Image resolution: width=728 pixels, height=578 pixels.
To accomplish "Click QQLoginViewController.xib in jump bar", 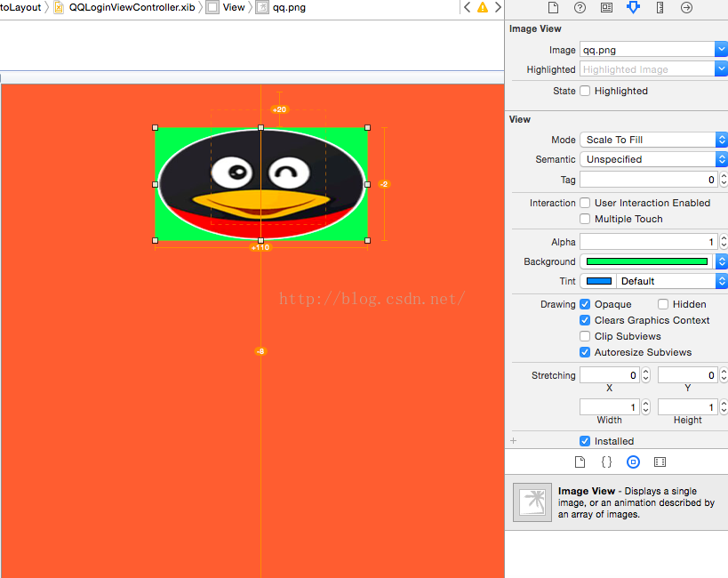I will tap(132, 7).
